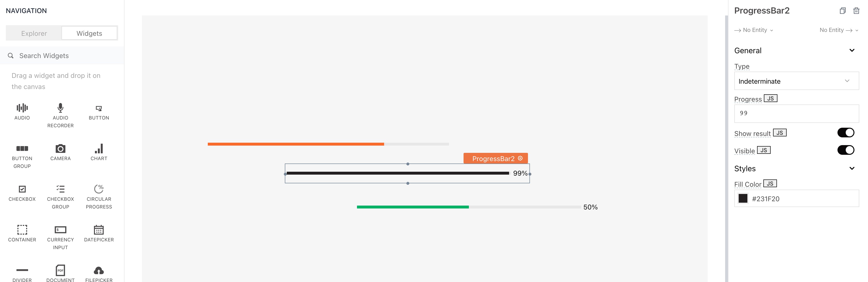Choose the Chart widget icon
Viewport: 868px width, 282px height.
click(x=99, y=149)
